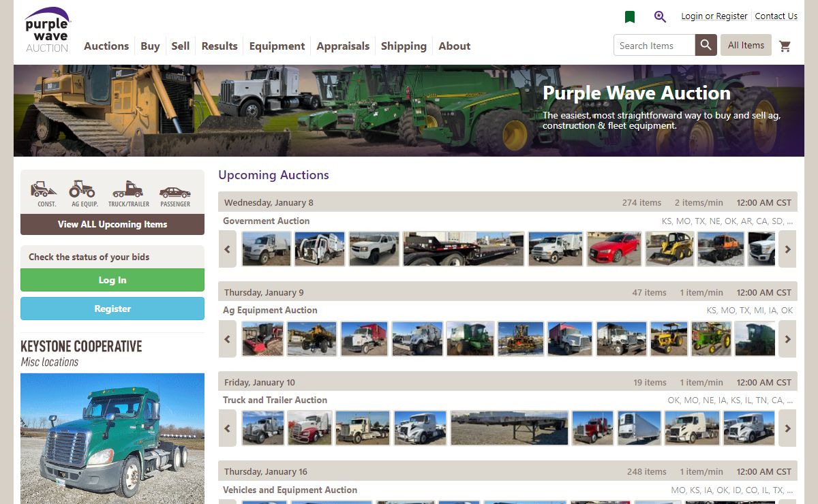This screenshot has width=818, height=504.
Task: Click the Upcoming Auctions heading
Action: pos(273,175)
